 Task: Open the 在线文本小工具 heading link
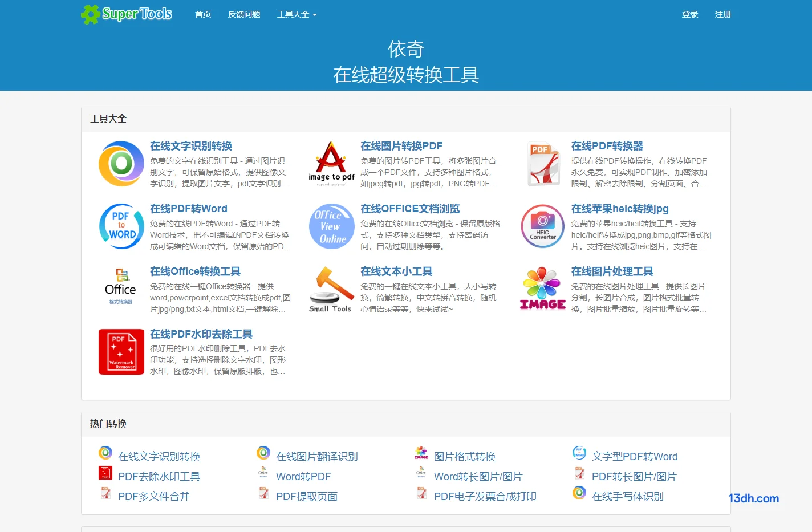[x=396, y=271]
